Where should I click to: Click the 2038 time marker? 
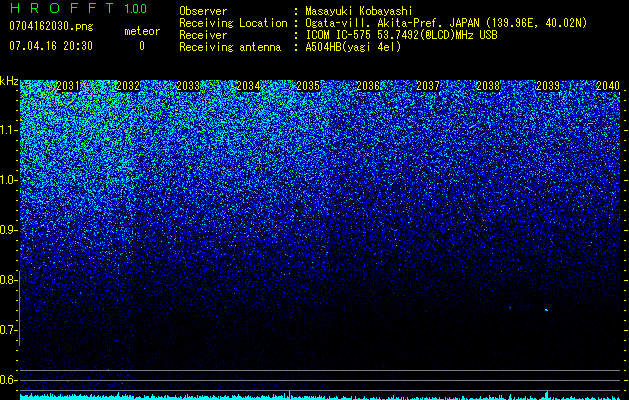488,86
